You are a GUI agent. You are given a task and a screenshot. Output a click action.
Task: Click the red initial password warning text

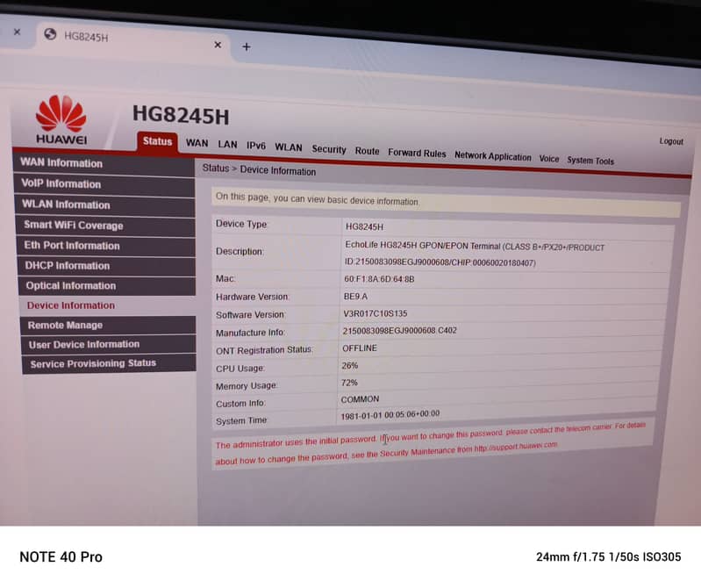coord(430,443)
